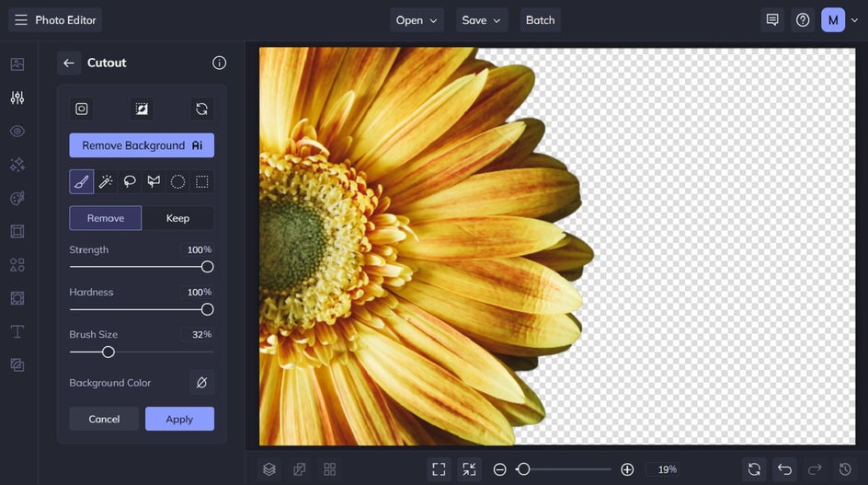Screen dimensions: 868x485
Task: Open the Batch processing menu item
Action: pos(540,20)
